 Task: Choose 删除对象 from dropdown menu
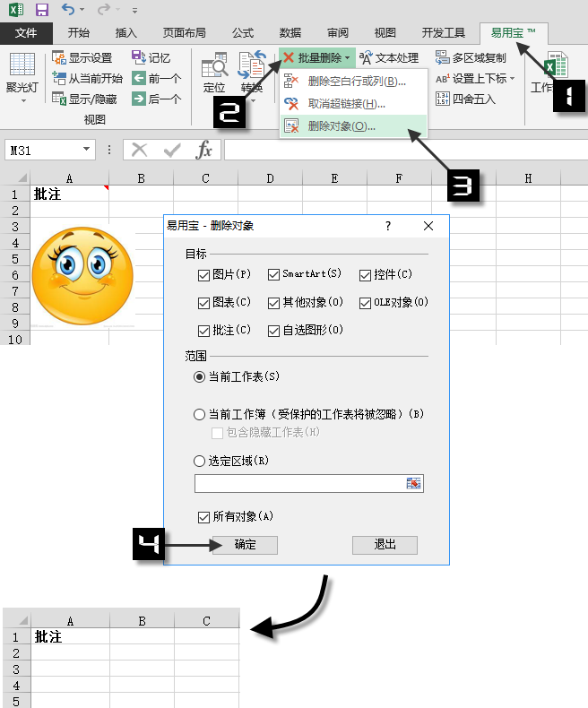point(353,126)
